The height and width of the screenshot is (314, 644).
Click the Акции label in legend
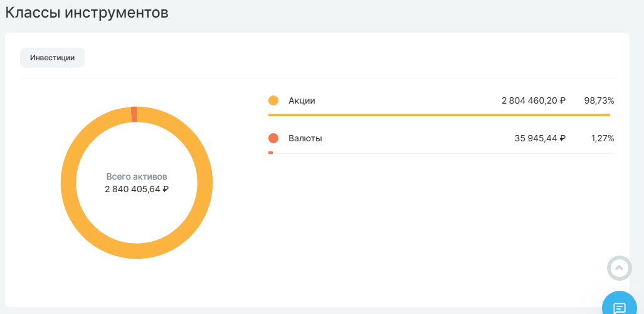(302, 100)
